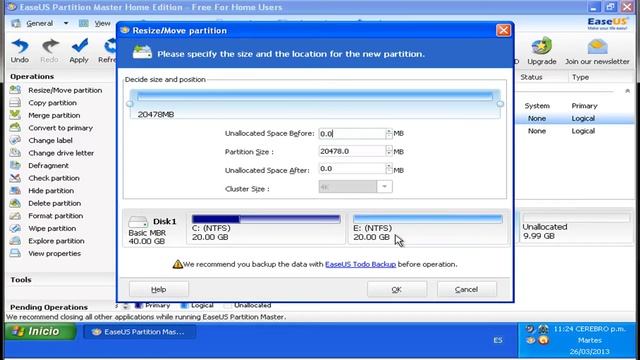Open the View menu
This screenshot has width=640, height=360.
[x=102, y=24]
